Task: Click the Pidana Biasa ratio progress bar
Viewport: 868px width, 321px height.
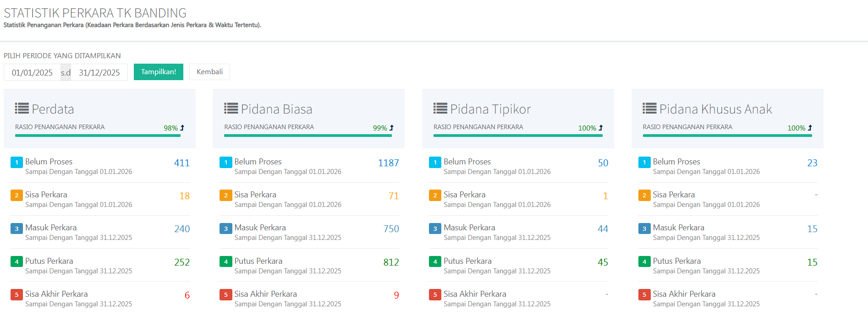Action: click(x=308, y=136)
